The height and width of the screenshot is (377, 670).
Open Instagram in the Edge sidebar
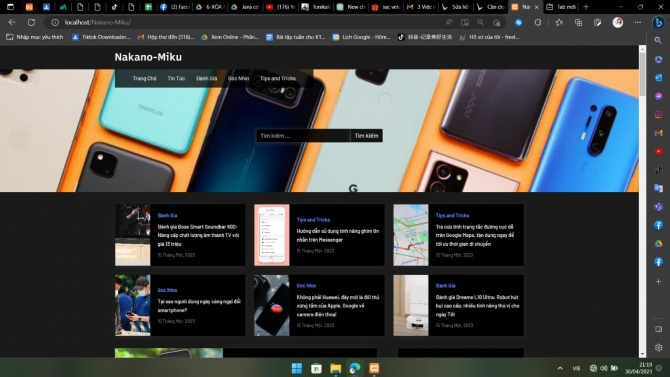tap(658, 115)
